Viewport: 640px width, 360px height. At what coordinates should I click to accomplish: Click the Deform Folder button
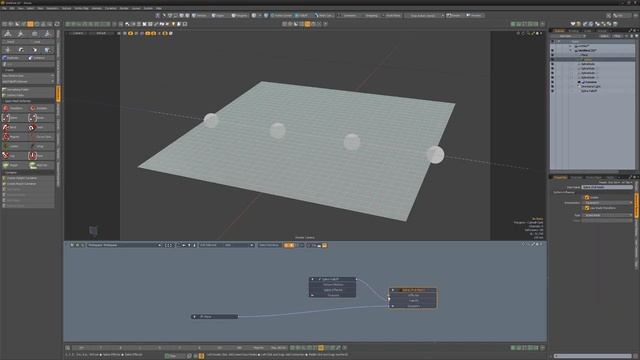(x=28, y=95)
